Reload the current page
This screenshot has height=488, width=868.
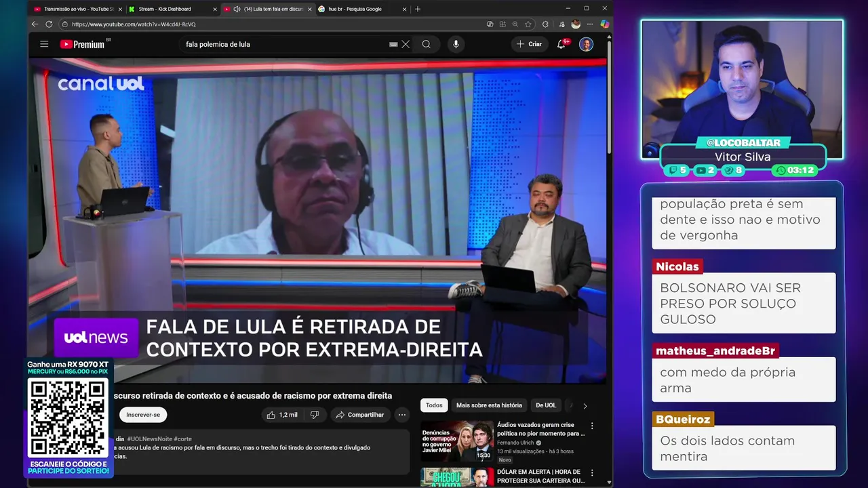click(x=49, y=24)
